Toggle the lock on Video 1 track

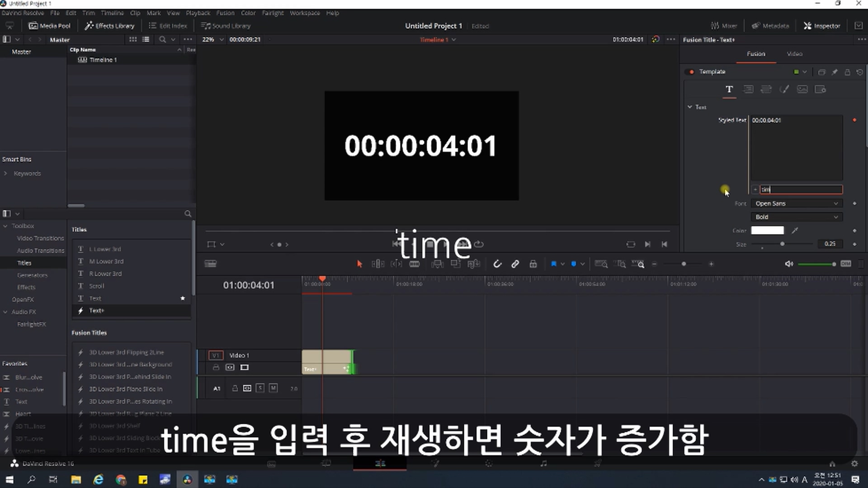[x=216, y=367]
